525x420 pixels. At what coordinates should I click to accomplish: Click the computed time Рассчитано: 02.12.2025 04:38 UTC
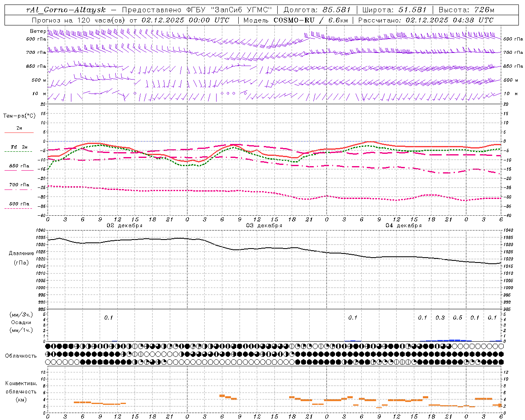coord(426,20)
